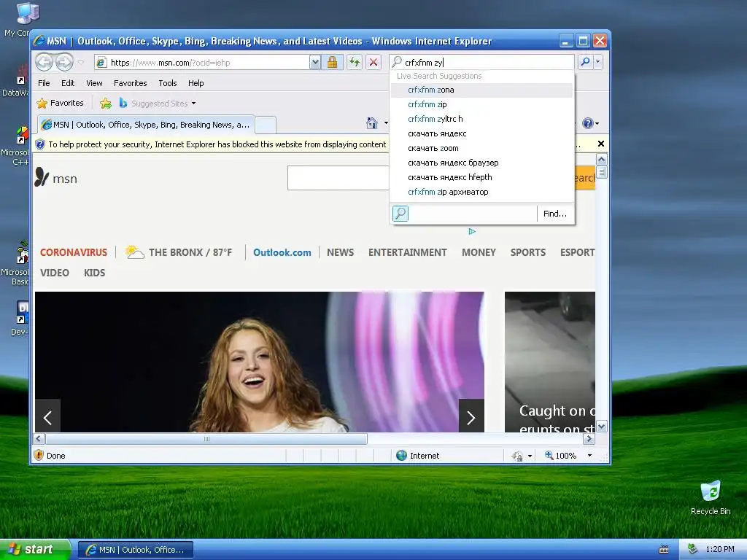Click the horizontal scrollbar right arrow

[x=589, y=438]
